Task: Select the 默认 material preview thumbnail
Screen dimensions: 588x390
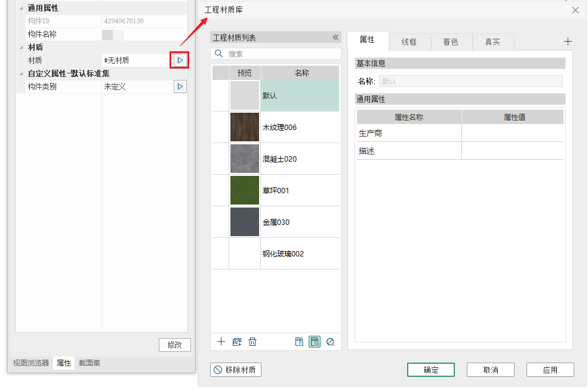Action: (245, 95)
